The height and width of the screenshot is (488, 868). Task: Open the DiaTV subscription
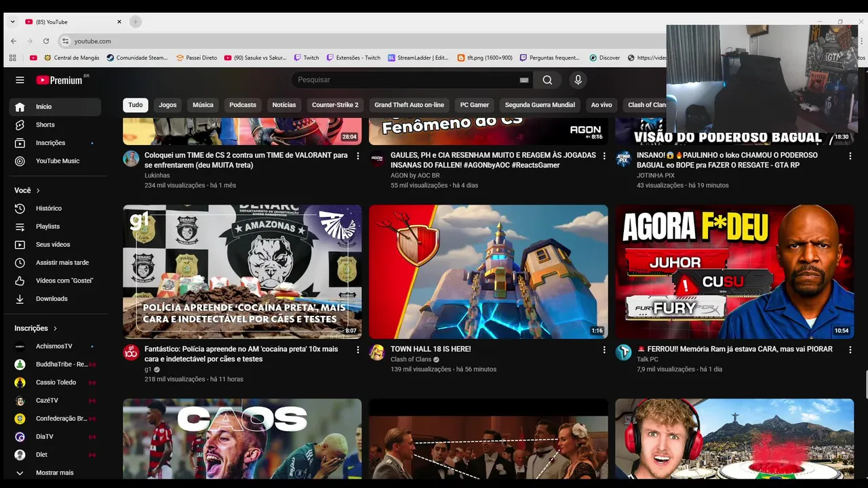click(x=55, y=436)
